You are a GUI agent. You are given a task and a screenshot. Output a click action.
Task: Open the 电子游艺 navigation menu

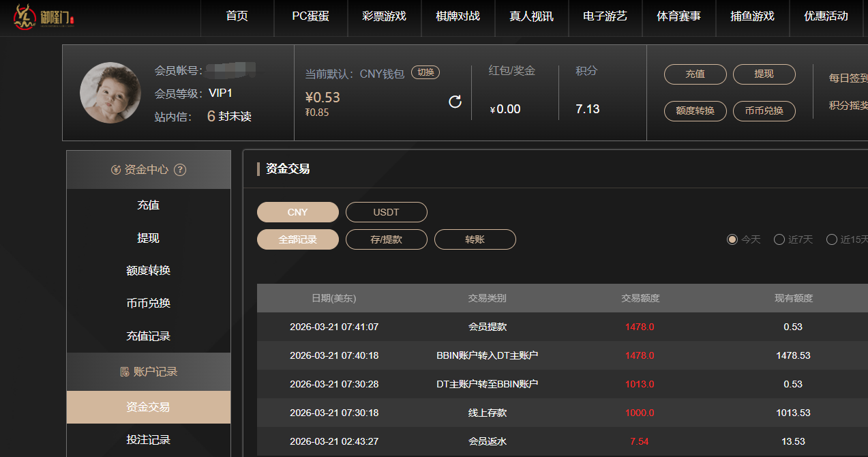pyautogui.click(x=605, y=16)
